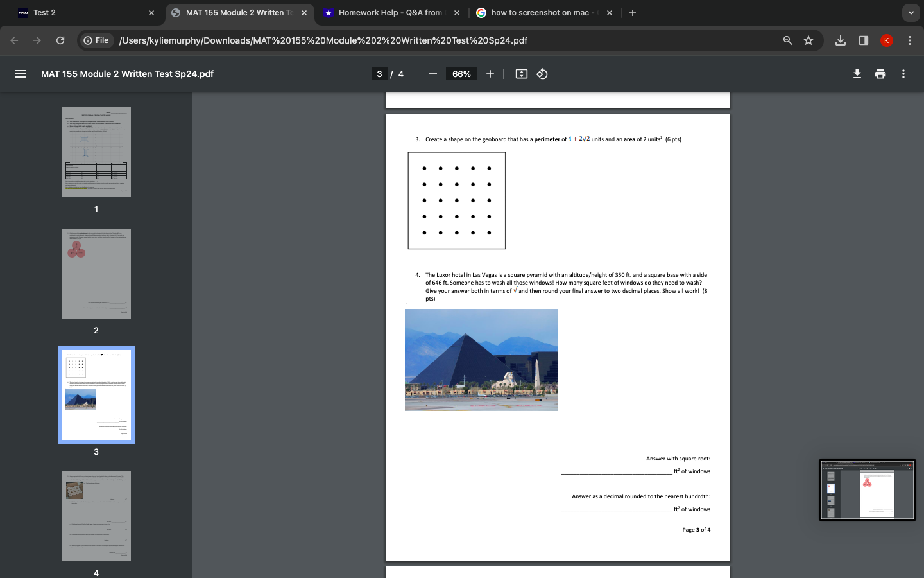924x578 pixels.
Task: Open the PDF viewer's three-dot options menu
Action: [x=903, y=74]
